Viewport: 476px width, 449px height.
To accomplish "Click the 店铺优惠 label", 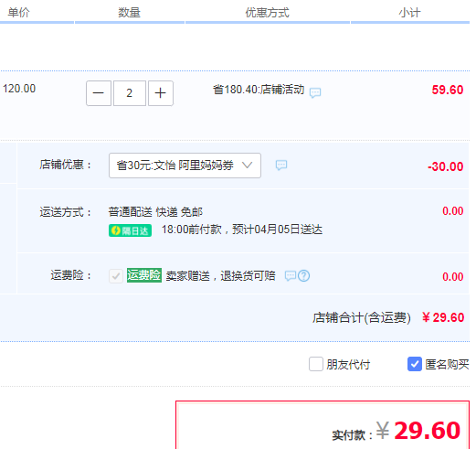I will click(x=65, y=165).
